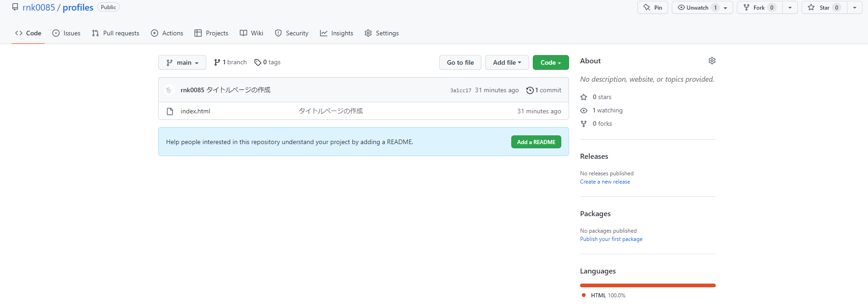Click the Releases heading link

click(x=594, y=156)
